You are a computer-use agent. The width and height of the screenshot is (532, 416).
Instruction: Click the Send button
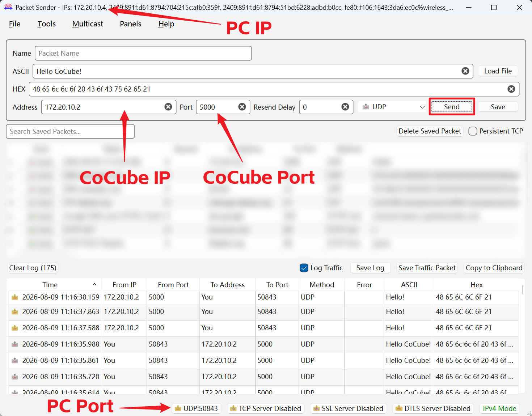click(452, 107)
